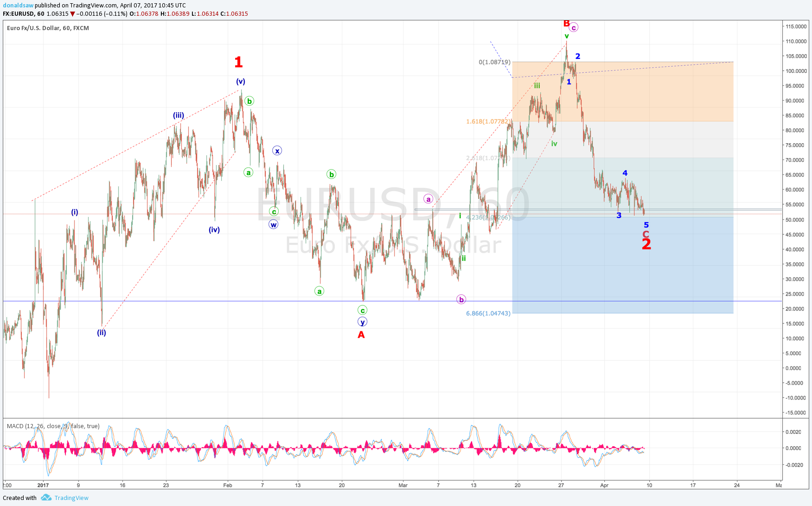Click the 'Mar' marker on time axis

click(403, 485)
